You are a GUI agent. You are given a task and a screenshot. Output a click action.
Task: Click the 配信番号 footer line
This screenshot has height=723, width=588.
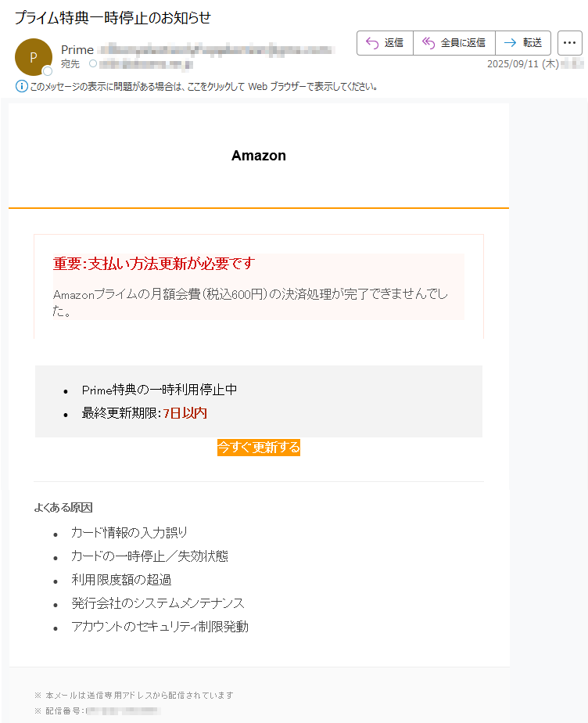coord(98,711)
